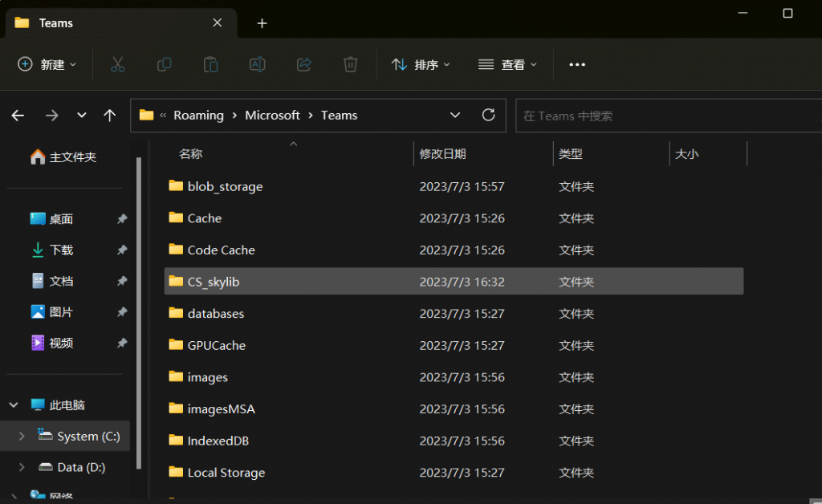
Task: Add a new tab with plus button
Action: pyautogui.click(x=262, y=23)
